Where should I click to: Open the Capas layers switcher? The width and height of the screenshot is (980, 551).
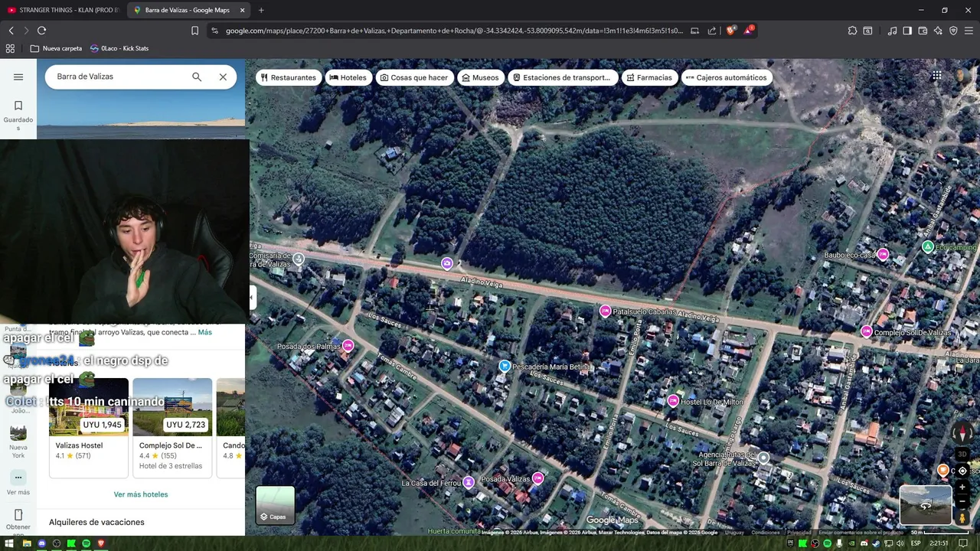pyautogui.click(x=275, y=505)
